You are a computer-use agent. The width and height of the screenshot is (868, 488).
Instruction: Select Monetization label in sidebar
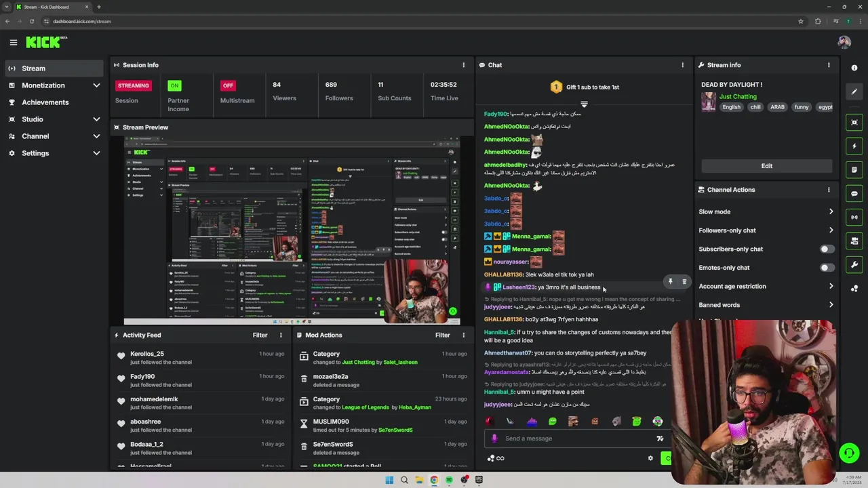pos(43,85)
